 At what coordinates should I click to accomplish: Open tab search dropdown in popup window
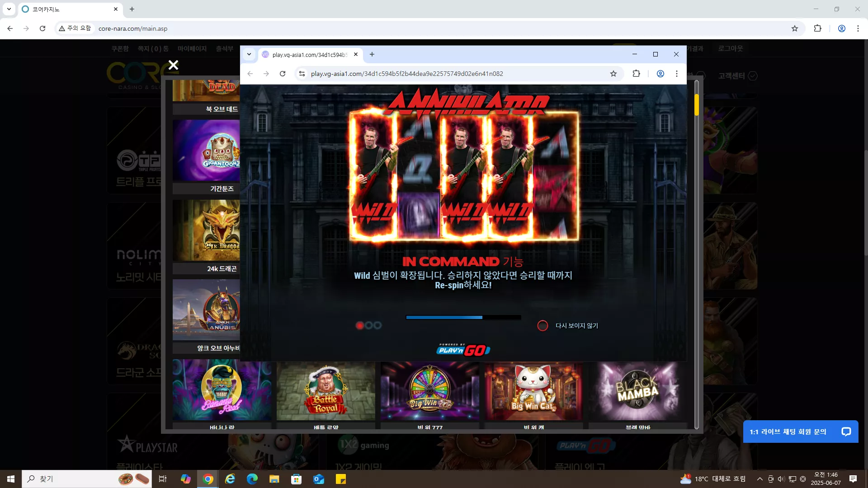[x=249, y=54]
